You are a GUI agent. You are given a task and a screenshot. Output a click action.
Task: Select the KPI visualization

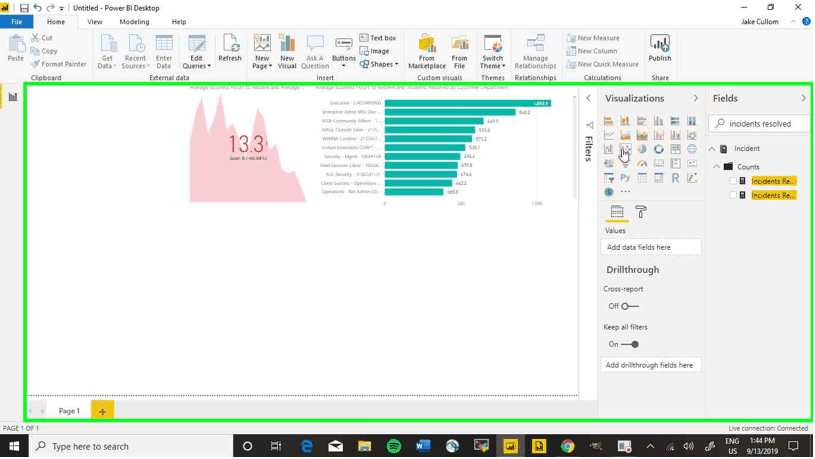692,163
